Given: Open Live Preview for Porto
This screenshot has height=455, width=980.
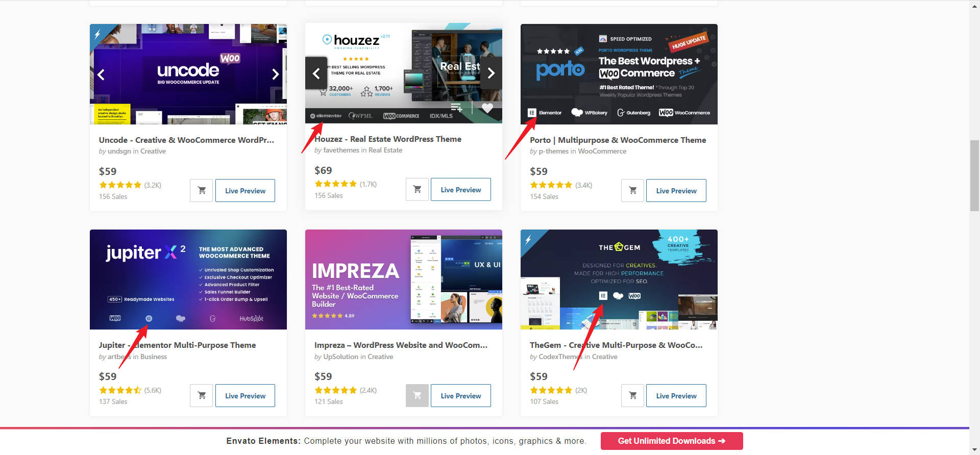Looking at the screenshot, I should (x=676, y=190).
